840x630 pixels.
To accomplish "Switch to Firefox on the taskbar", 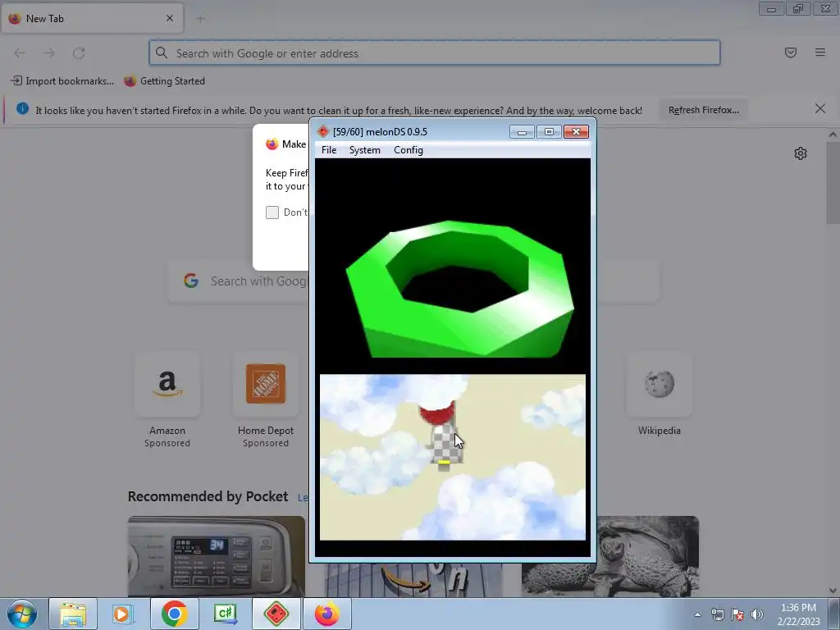I will click(326, 614).
